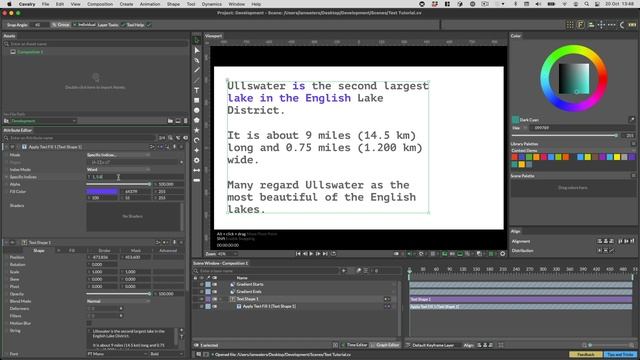Viewport: 640px width, 360px height.
Task: Select the Rectangle shape tool
Action: (197, 100)
